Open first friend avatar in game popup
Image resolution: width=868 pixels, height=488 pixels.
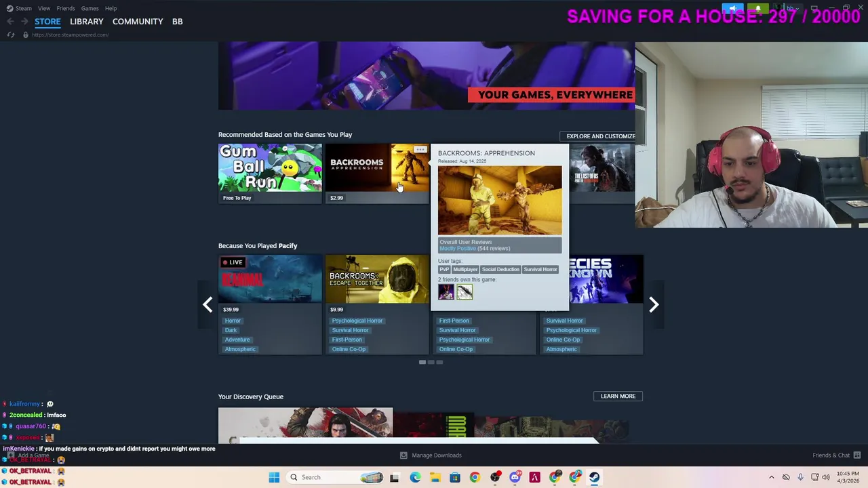coord(446,292)
